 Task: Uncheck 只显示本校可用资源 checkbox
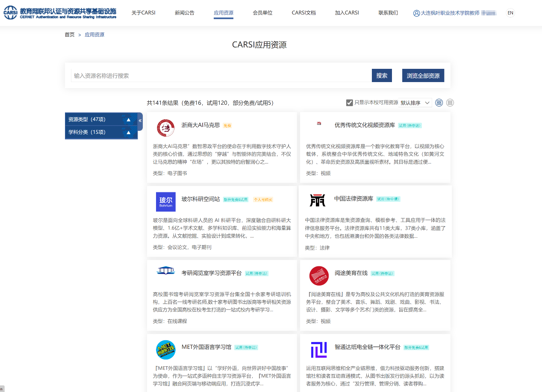point(350,103)
